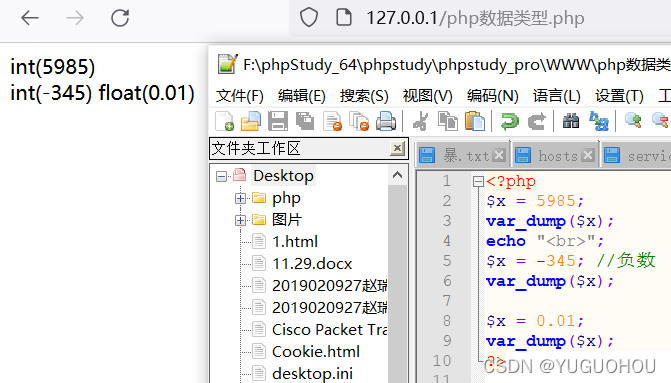Click var_dump($x); on line 3
671x383 pixels.
click(550, 221)
